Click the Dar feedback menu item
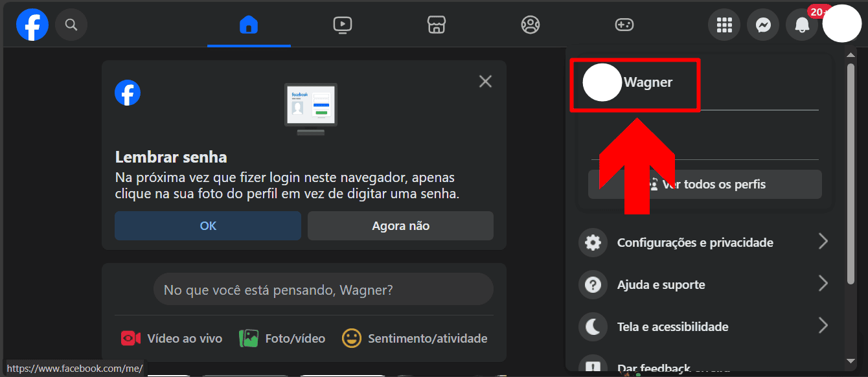 point(705,367)
